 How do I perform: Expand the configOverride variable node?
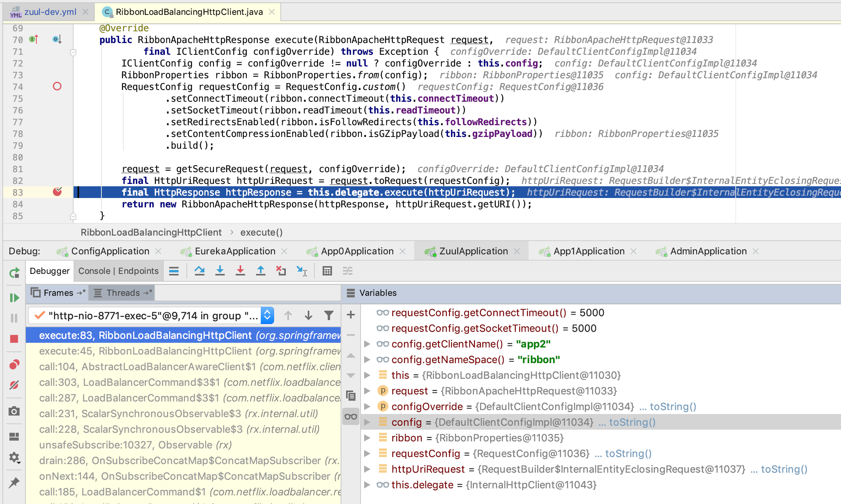click(x=367, y=407)
